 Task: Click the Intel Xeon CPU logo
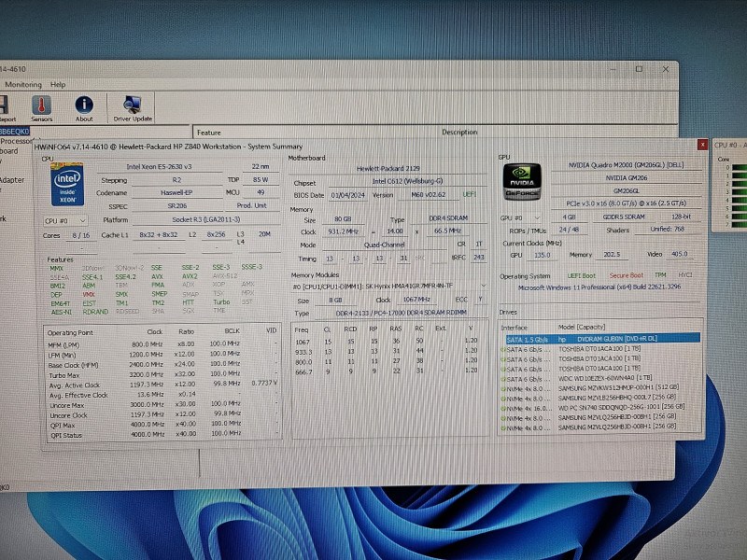pos(67,184)
